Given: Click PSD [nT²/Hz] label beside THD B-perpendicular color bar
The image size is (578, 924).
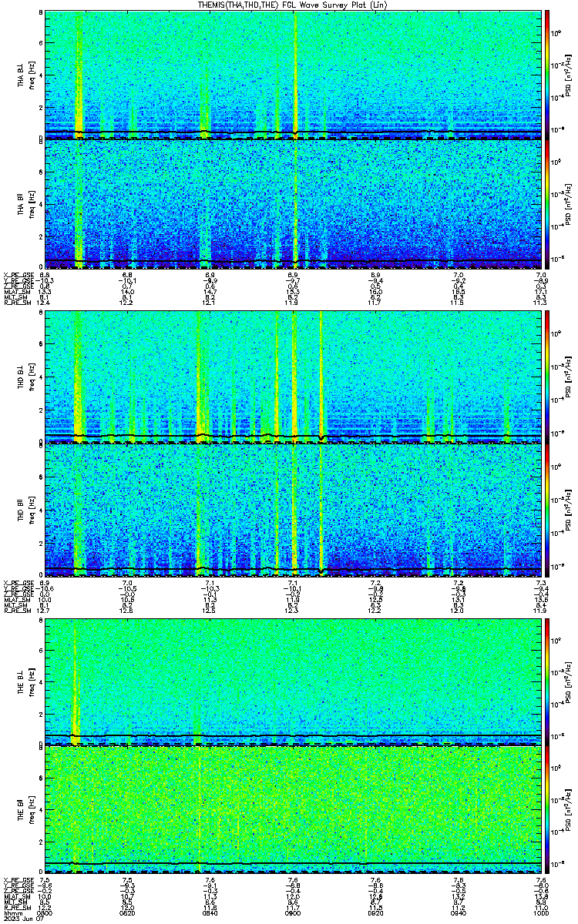Looking at the screenshot, I should pyautogui.click(x=568, y=377).
